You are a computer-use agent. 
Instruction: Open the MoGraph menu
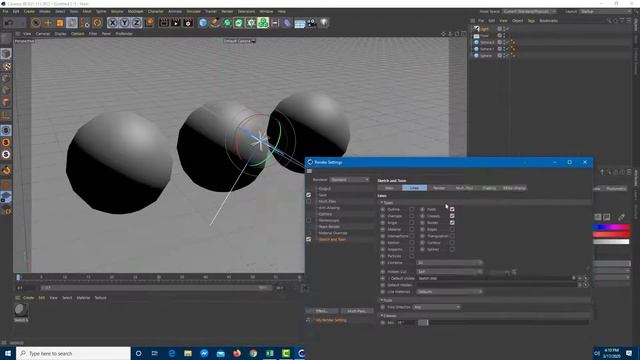point(136,11)
